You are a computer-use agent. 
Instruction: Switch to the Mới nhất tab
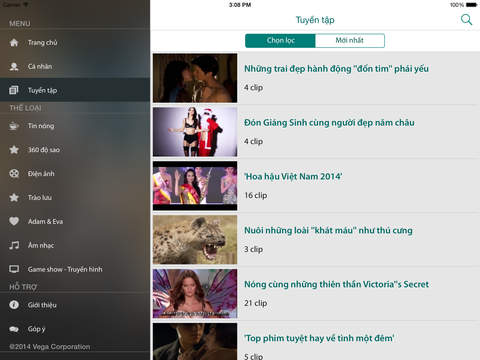point(350,41)
